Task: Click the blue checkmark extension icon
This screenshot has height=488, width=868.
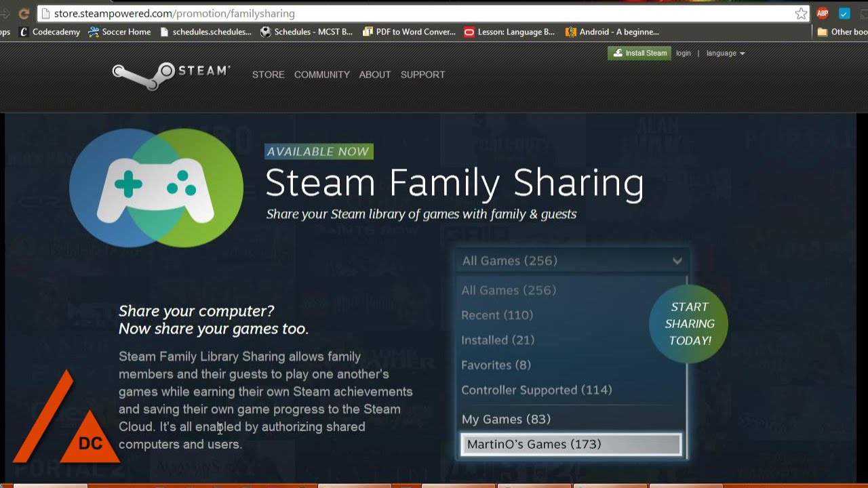Action: click(844, 14)
